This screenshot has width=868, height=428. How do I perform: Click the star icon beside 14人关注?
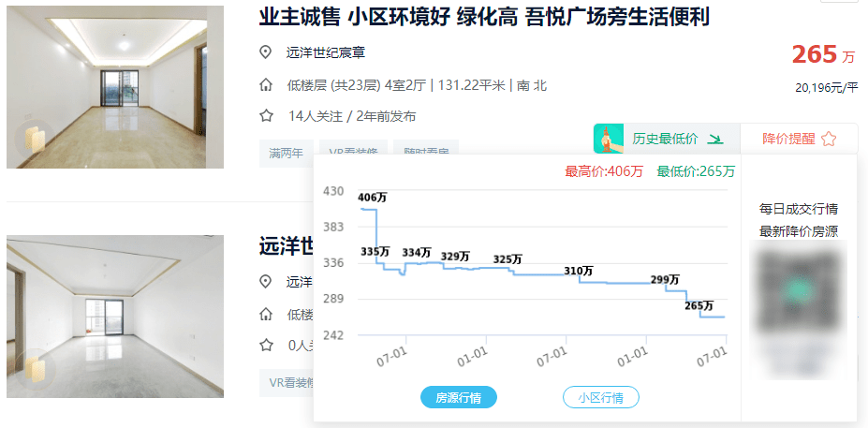click(x=266, y=116)
